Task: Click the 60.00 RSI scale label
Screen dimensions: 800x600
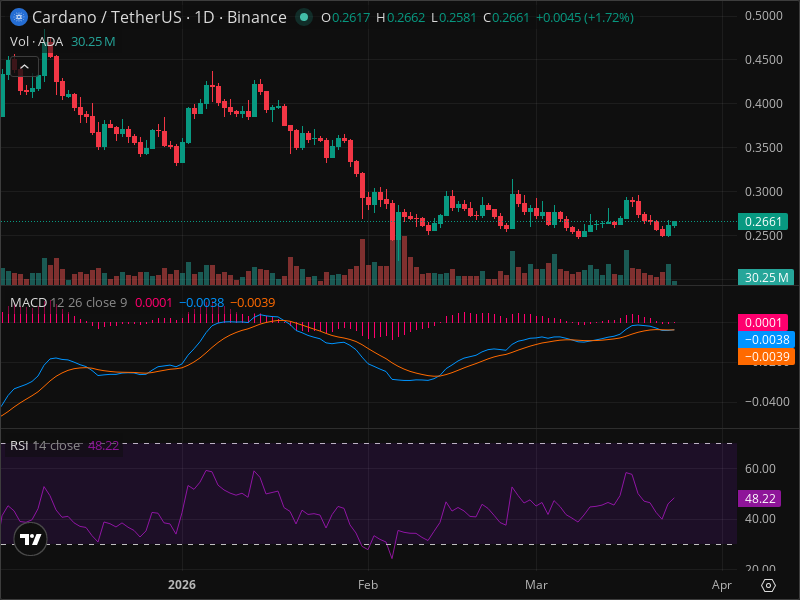Action: pyautogui.click(x=760, y=468)
